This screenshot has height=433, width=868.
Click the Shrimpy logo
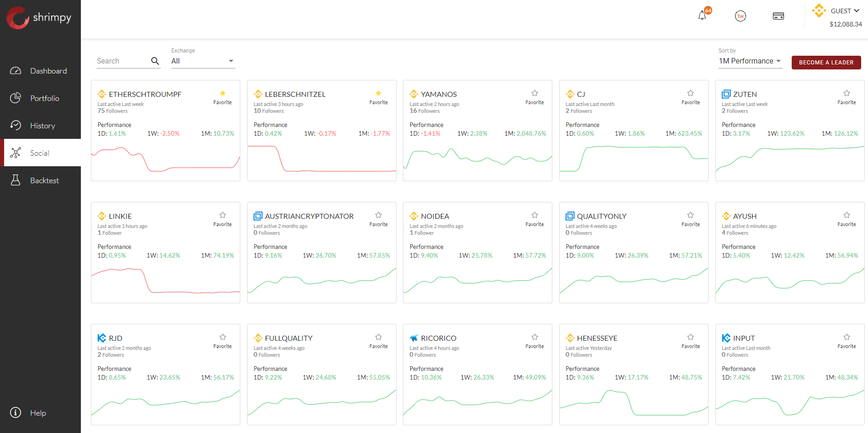[39, 17]
